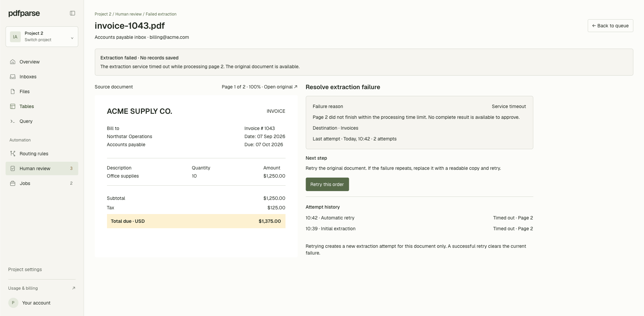Click the Routing rules branch icon
This screenshot has height=316, width=644.
pyautogui.click(x=13, y=154)
